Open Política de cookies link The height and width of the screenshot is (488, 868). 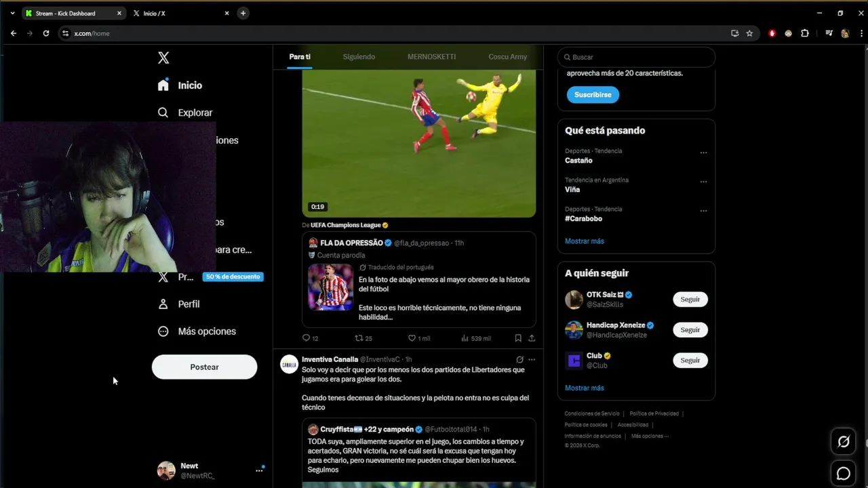[586, 425]
